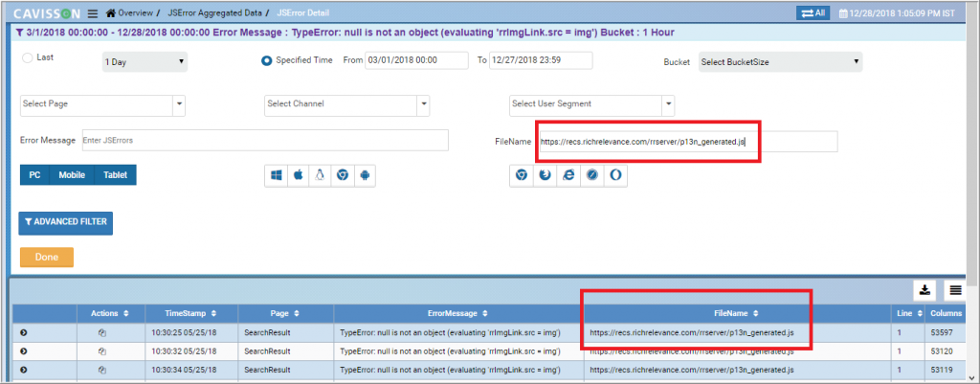Screen dimensions: 980x384
Task: Open the Advanced Filter button
Action: point(66,222)
